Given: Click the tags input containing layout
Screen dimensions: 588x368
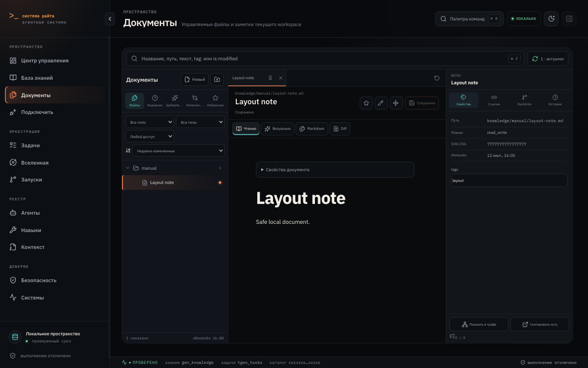Looking at the screenshot, I should [509, 180].
